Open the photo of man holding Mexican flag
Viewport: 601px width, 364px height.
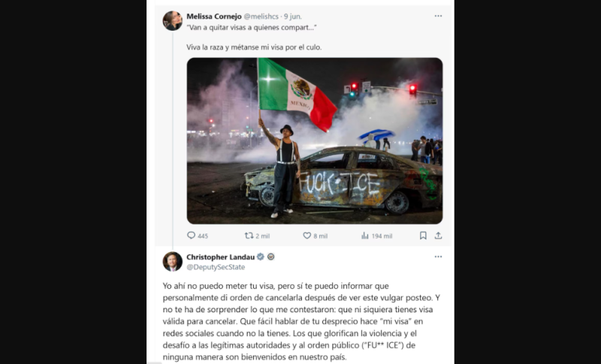click(x=315, y=141)
